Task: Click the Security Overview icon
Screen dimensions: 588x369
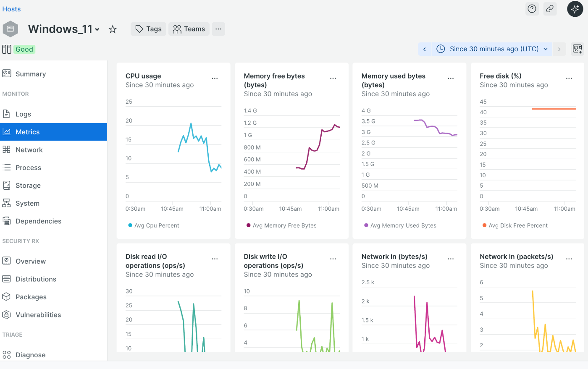Action: 7,261
